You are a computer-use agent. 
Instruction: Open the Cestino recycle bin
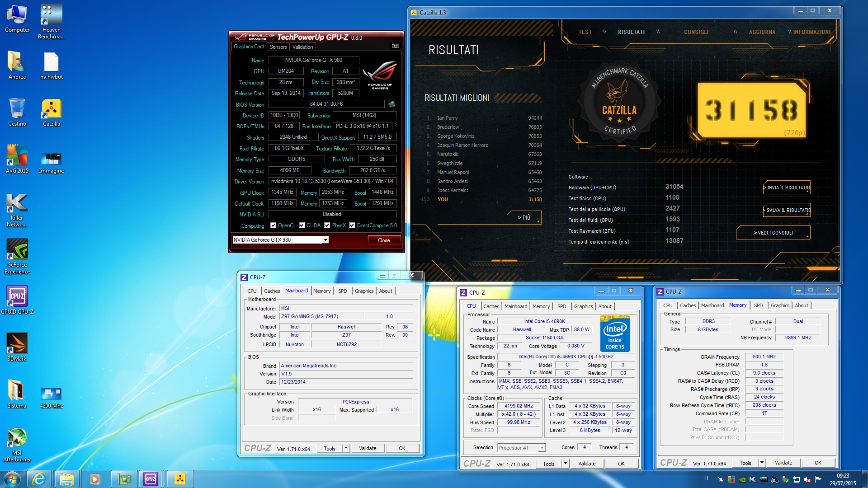17,113
